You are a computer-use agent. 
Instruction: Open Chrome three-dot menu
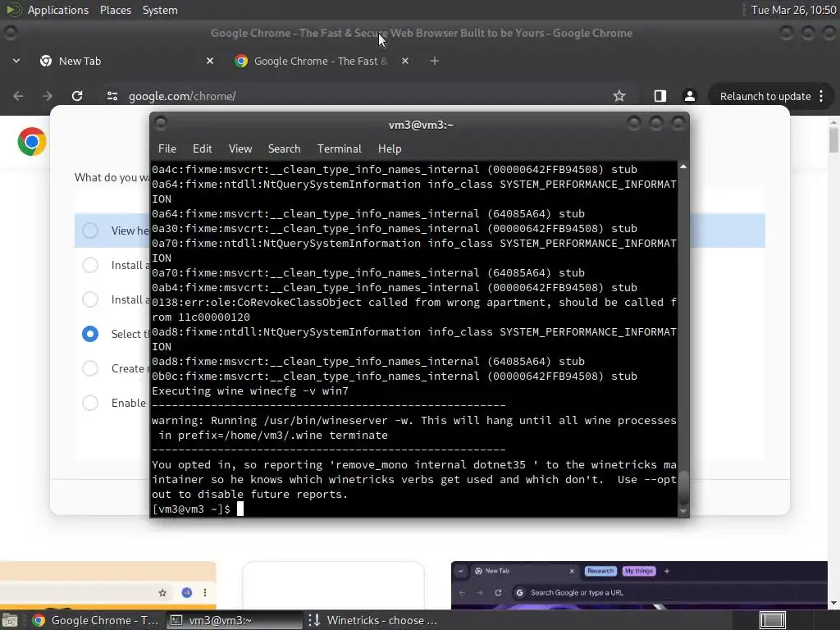pos(821,96)
